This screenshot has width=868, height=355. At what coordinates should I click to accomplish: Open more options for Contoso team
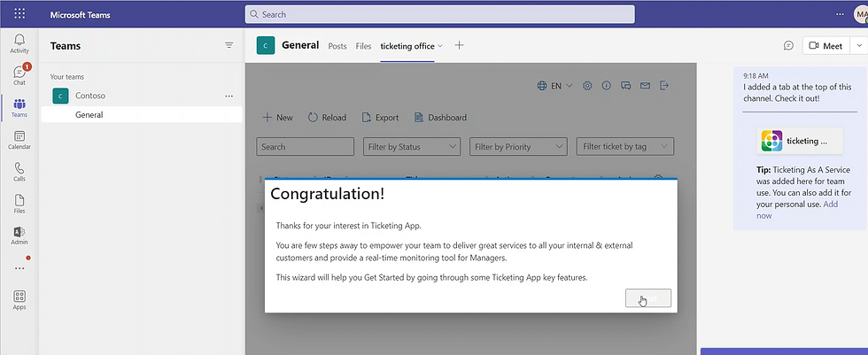(x=229, y=96)
